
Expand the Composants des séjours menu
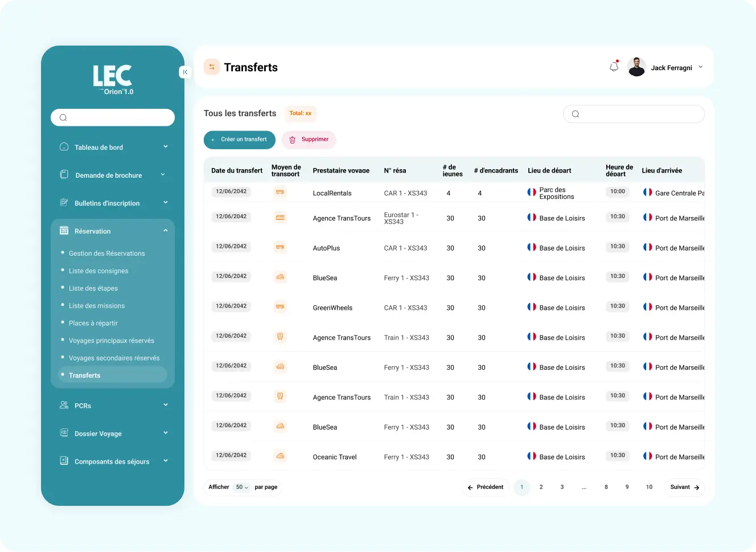[x=166, y=461]
